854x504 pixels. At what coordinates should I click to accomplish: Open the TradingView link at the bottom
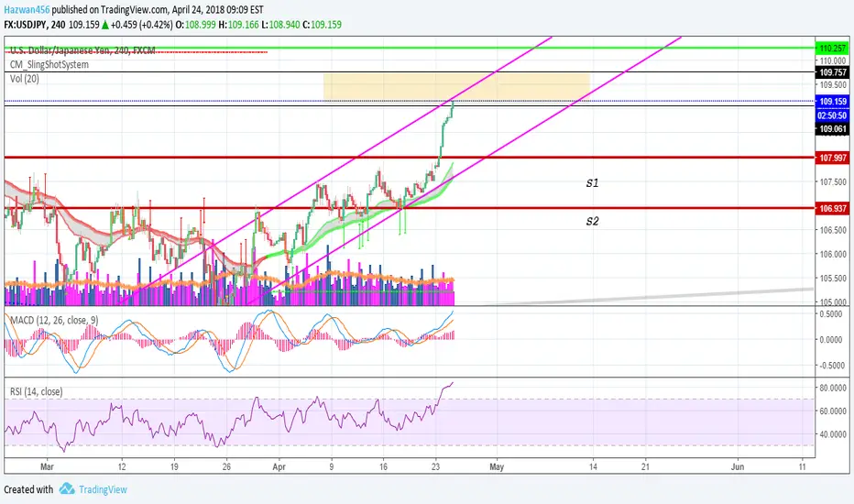click(x=103, y=489)
